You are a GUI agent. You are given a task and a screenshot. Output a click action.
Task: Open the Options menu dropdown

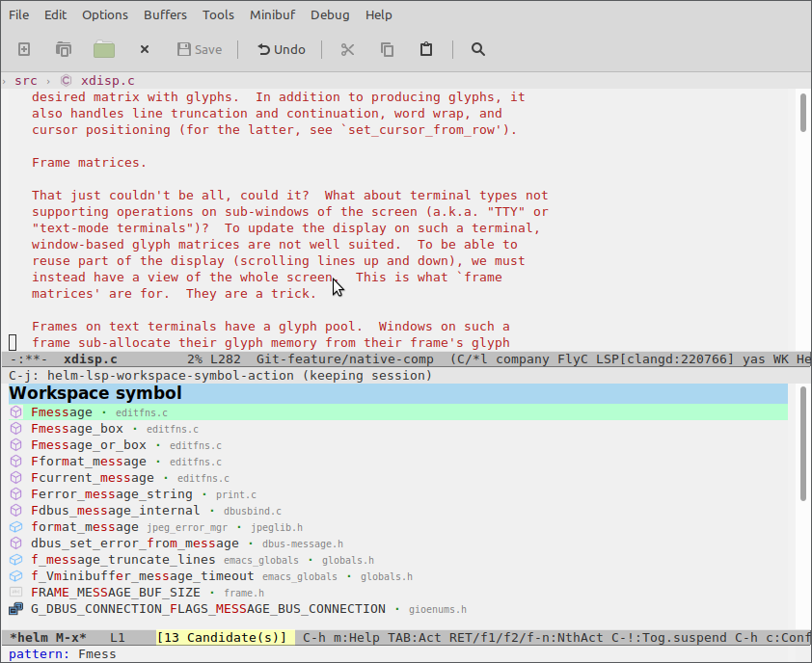tap(104, 14)
